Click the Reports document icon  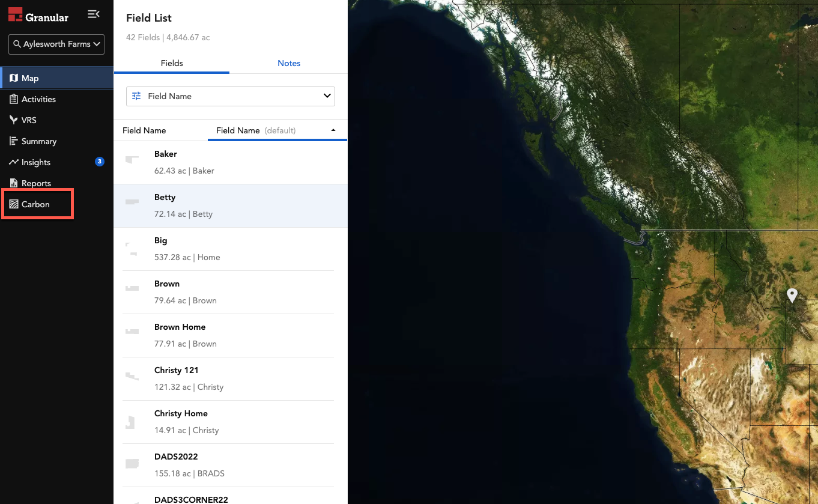pyautogui.click(x=14, y=183)
